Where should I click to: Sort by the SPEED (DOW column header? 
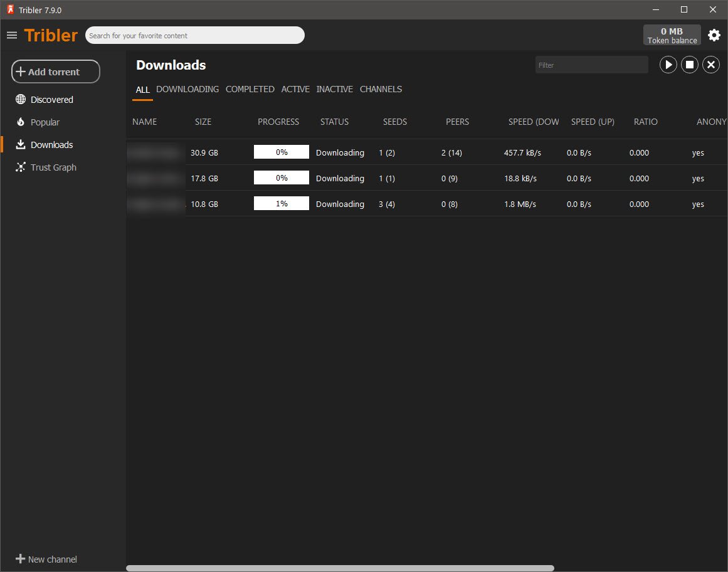point(534,122)
